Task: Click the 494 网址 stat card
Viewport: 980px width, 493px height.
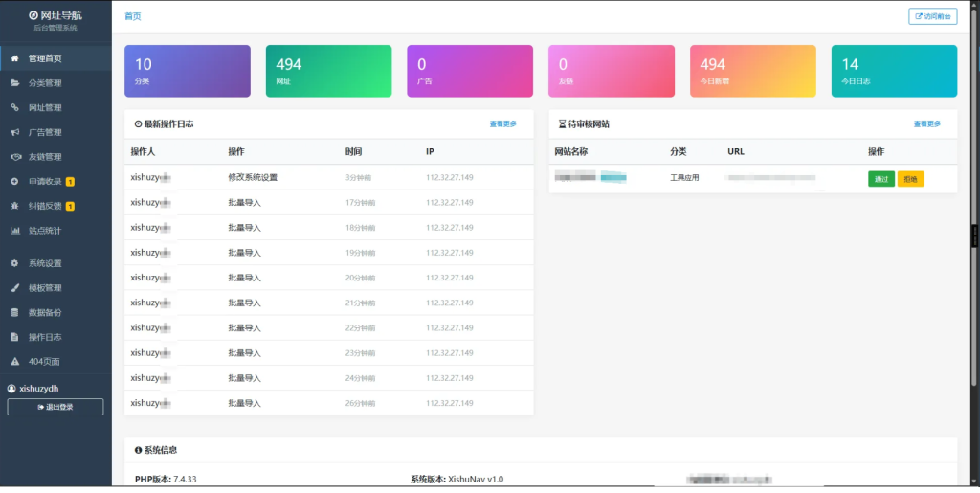Action: (x=329, y=71)
